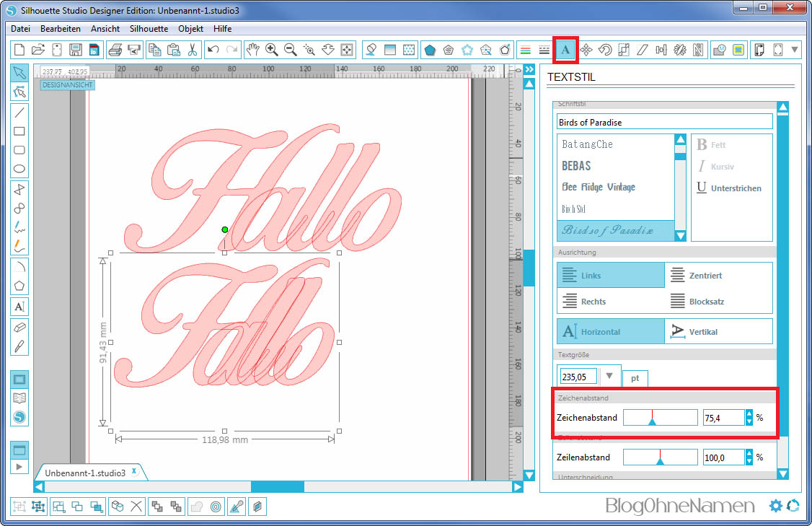
Task: Expand toolbar overflow arrow at far right
Action: click(795, 50)
